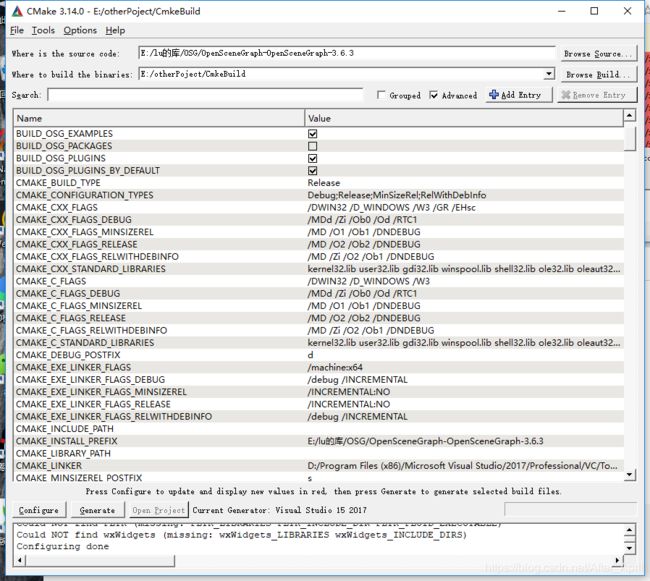Select the CMAKE_CXX_FLAGS_RELWITHDEBINFO entry

pos(319,257)
